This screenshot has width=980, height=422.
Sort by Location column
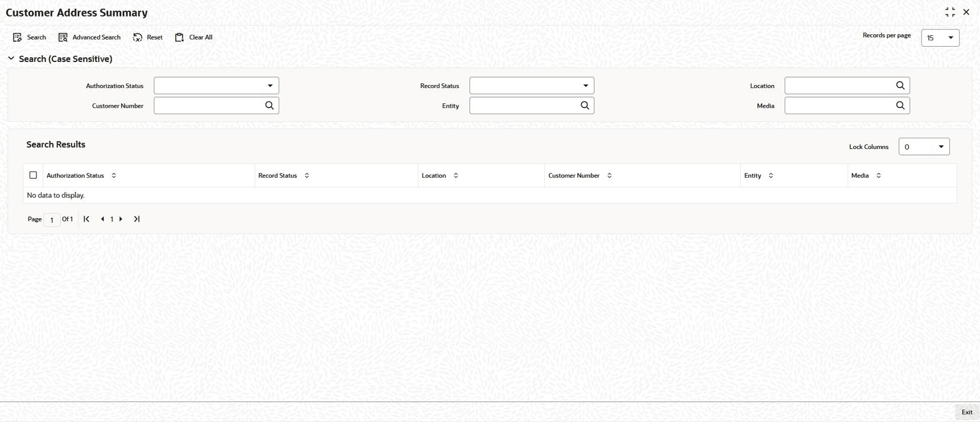click(456, 176)
